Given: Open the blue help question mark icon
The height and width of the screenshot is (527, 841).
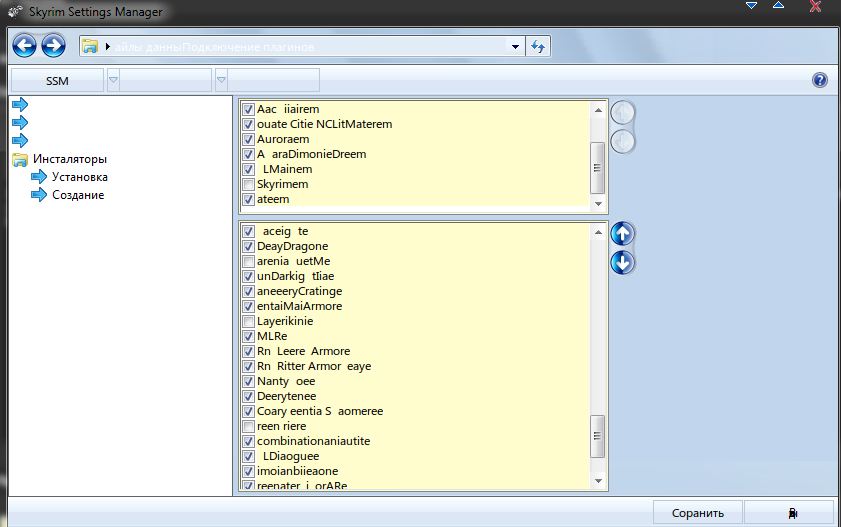Looking at the screenshot, I should pos(820,80).
